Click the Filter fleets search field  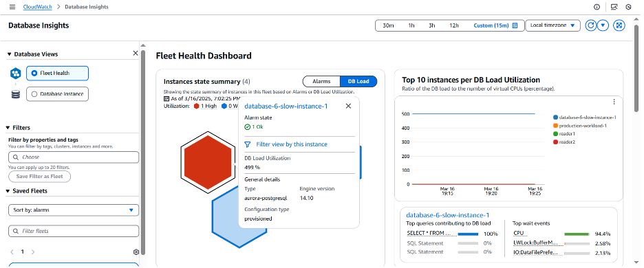click(74, 231)
